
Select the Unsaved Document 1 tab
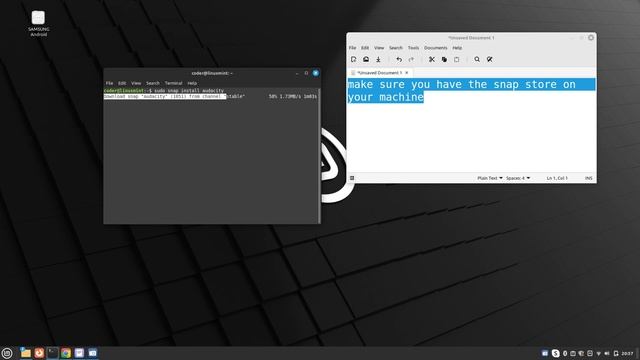pos(380,73)
